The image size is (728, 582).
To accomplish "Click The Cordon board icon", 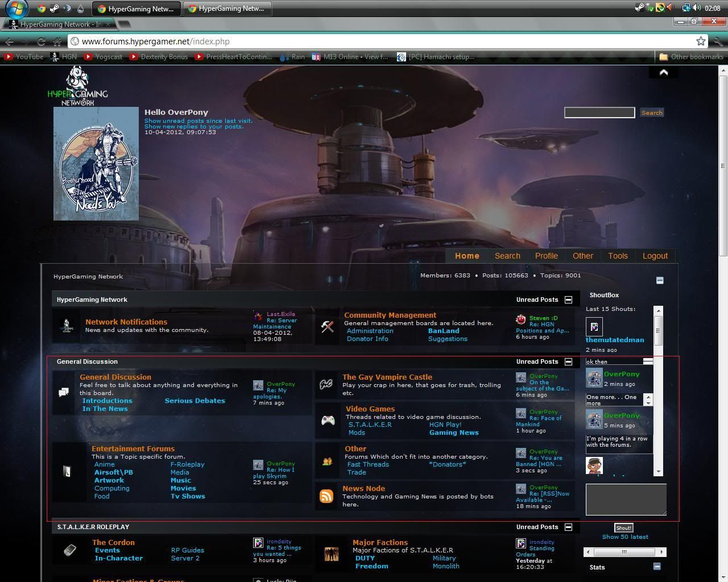I will pyautogui.click(x=69, y=550).
